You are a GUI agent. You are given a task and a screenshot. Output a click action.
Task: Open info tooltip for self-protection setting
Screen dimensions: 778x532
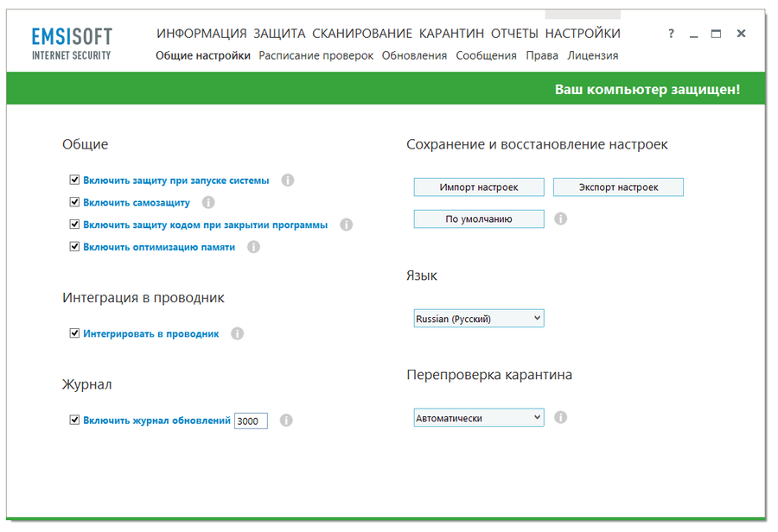[x=207, y=202]
